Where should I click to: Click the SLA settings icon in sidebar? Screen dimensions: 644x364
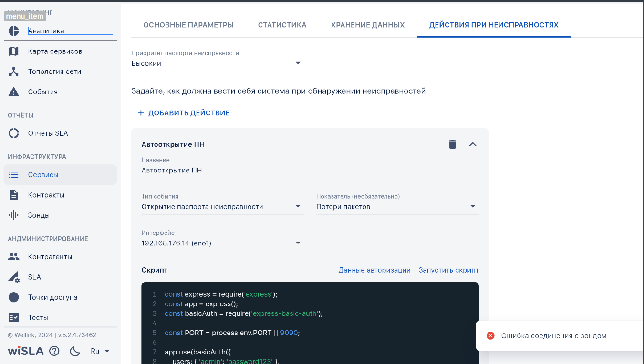pos(14,277)
